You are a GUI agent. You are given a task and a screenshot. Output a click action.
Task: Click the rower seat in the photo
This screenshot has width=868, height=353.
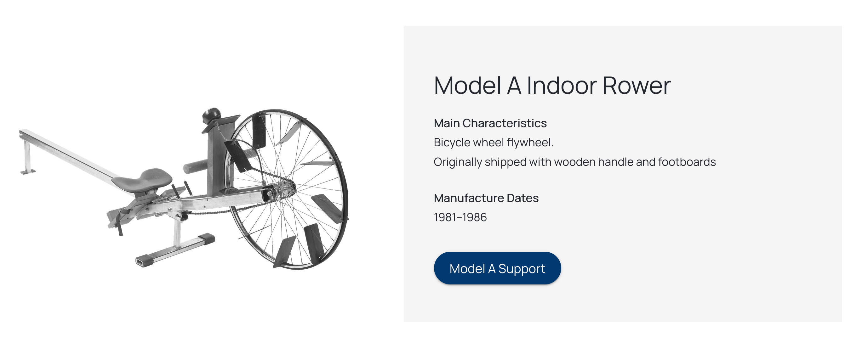click(142, 180)
